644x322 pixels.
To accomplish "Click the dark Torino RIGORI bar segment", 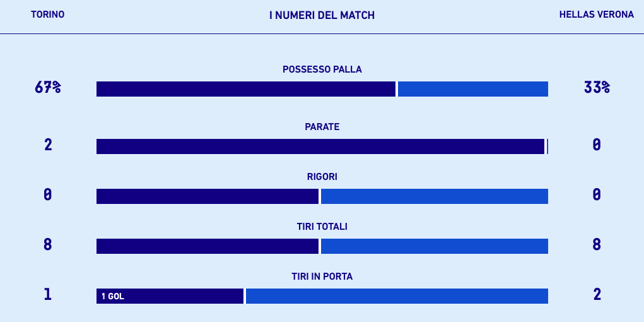I will coord(208,196).
